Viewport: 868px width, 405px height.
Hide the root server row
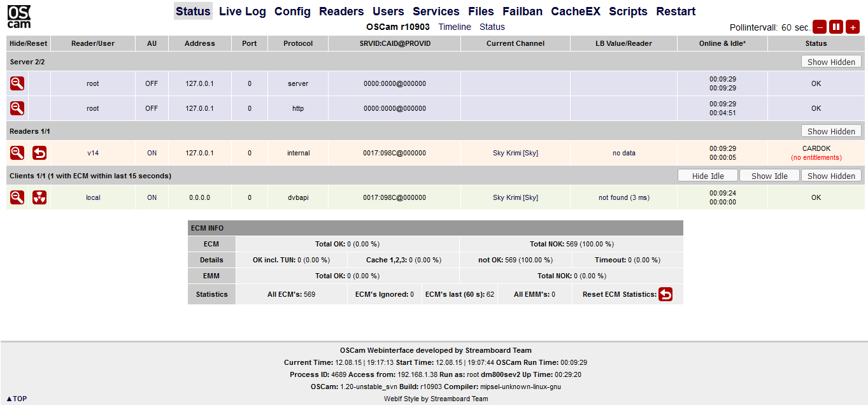coord(17,83)
